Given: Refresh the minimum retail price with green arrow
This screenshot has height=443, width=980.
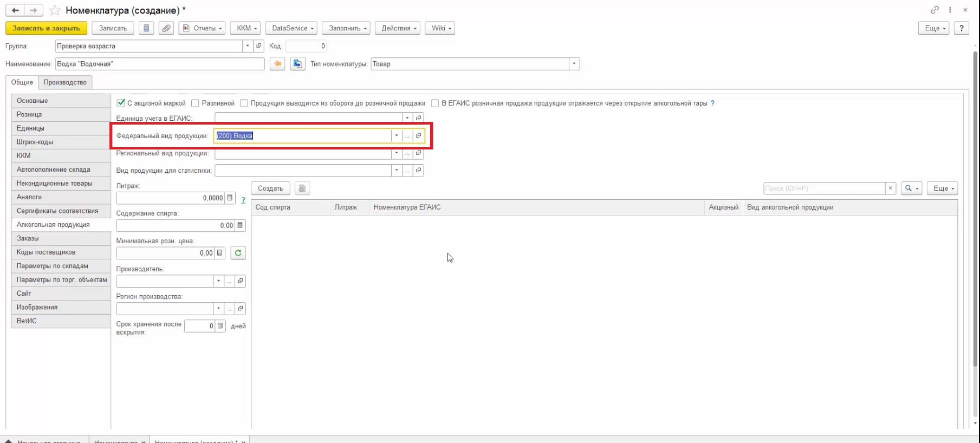Looking at the screenshot, I should point(238,253).
